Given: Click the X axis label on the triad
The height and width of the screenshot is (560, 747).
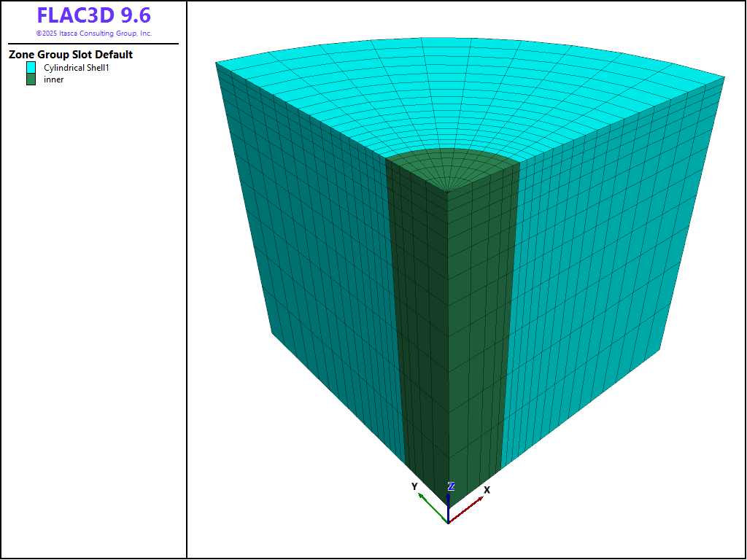Looking at the screenshot, I should 487,490.
